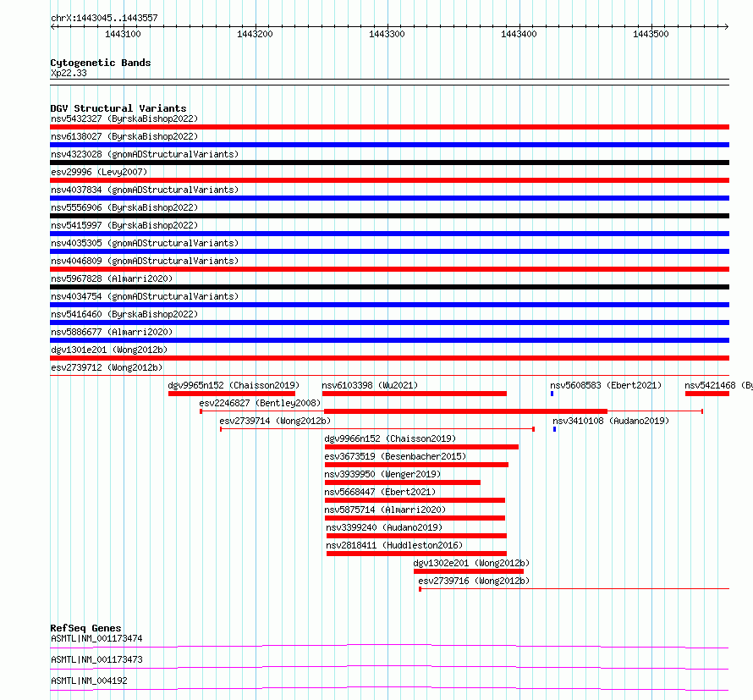Select nsv3939950 (Wenger2019) label
This screenshot has width=753, height=700.
pyautogui.click(x=382, y=474)
